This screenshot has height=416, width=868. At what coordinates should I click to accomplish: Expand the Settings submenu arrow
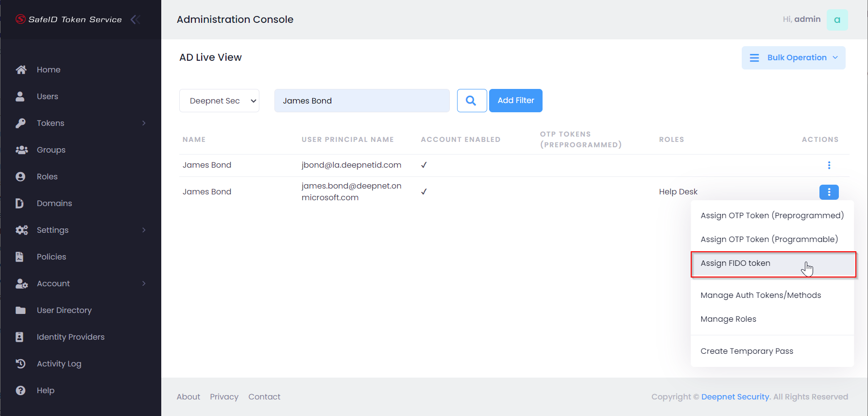click(x=144, y=230)
